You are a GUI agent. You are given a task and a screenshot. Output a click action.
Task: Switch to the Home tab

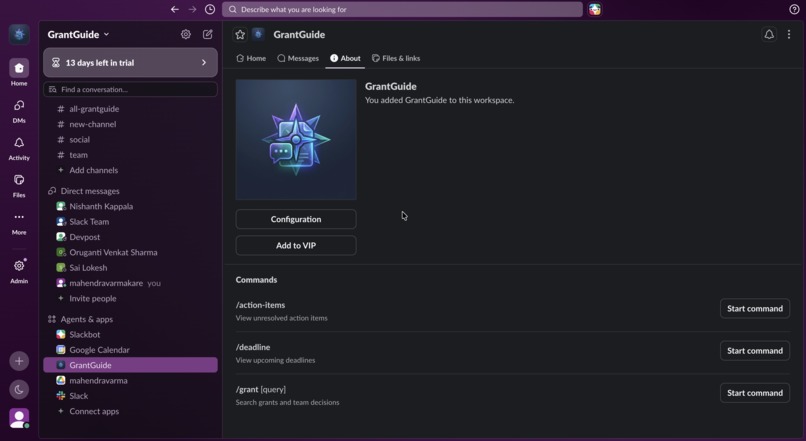251,58
